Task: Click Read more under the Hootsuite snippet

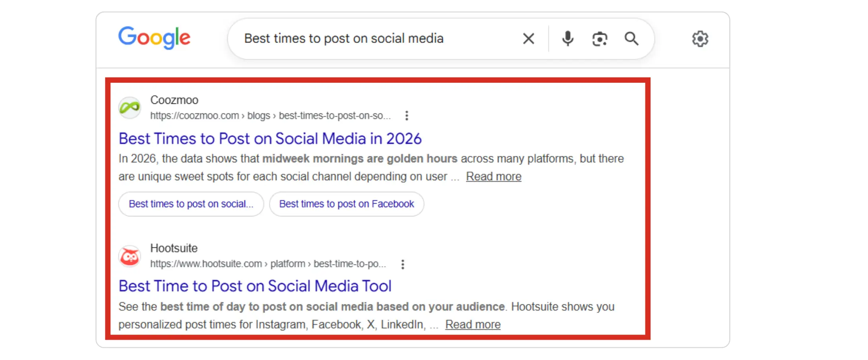Action: (473, 324)
